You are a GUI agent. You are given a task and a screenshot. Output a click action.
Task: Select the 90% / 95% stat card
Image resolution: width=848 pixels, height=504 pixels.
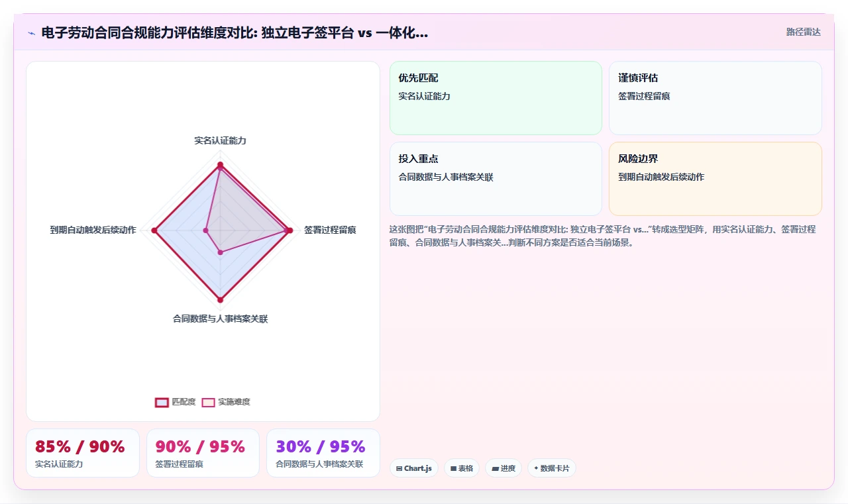tap(203, 453)
